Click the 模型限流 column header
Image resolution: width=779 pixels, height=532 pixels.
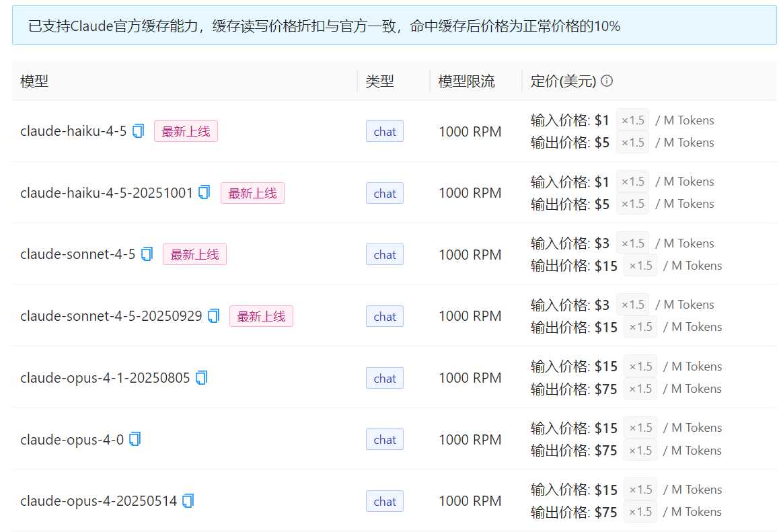(x=466, y=81)
